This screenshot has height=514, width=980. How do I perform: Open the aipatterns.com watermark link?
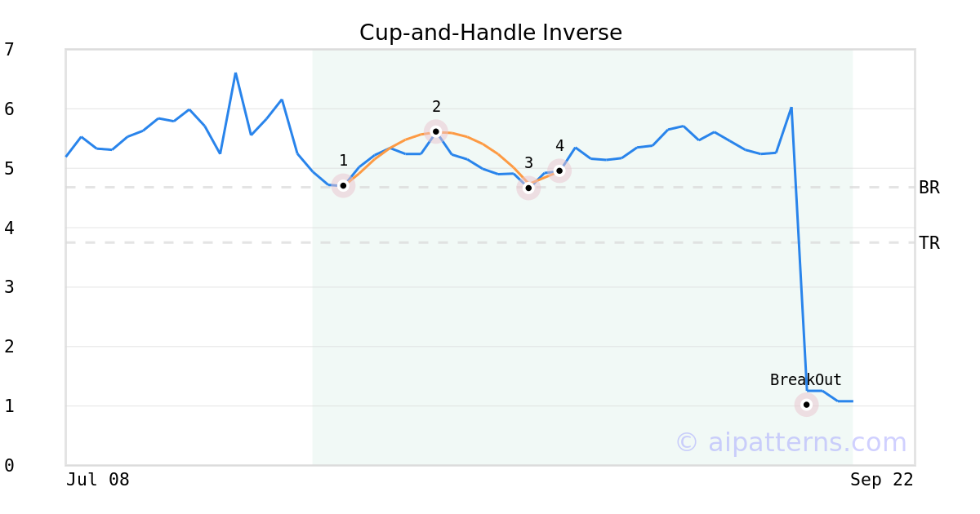click(x=791, y=442)
